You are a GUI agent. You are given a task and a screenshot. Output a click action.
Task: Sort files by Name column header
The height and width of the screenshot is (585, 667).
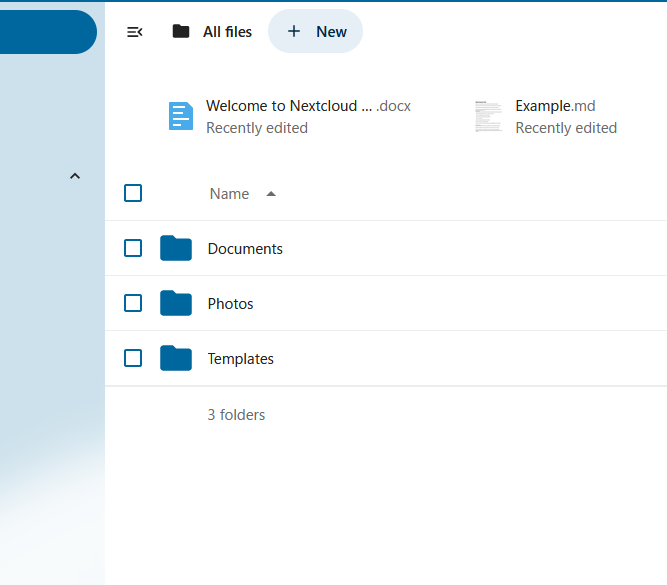229,194
